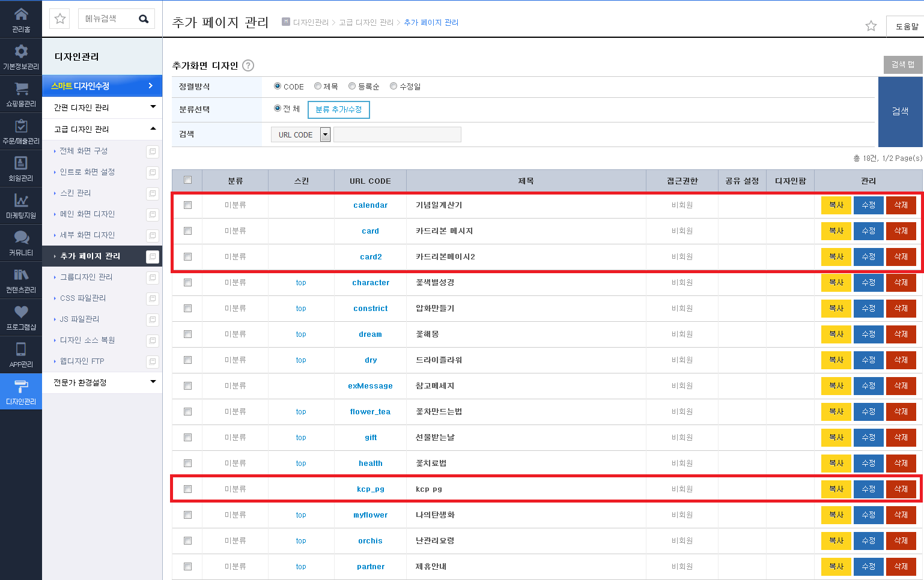The width and height of the screenshot is (924, 580).
Task: Open the CSS 파일관리 menu item
Action: coord(83,298)
